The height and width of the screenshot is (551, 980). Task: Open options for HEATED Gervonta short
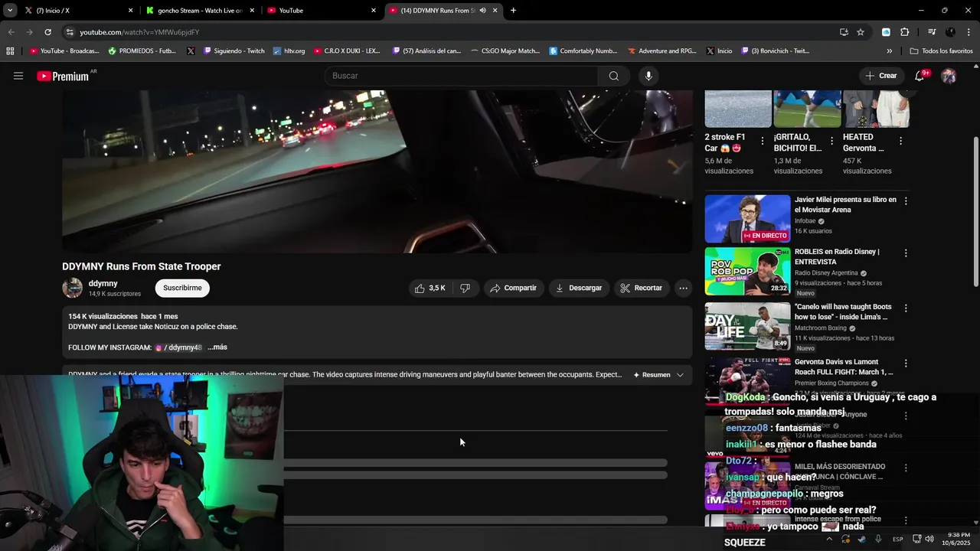tap(900, 141)
